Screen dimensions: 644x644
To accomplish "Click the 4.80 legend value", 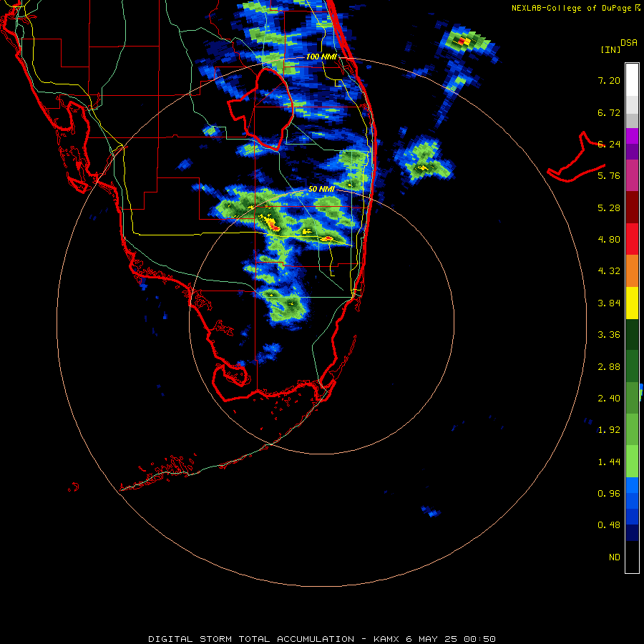I will tap(609, 240).
